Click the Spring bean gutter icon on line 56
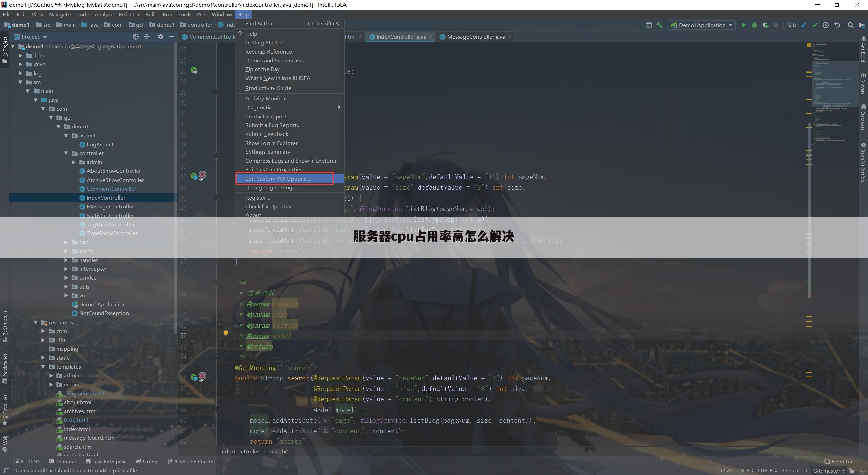The height and width of the screenshot is (475, 868). click(194, 377)
